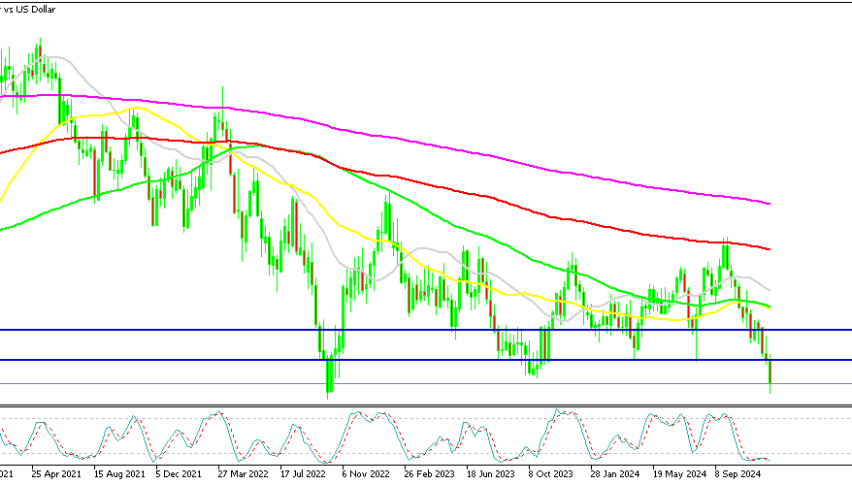
Task: Select the lower blue horizontal support line
Action: [426, 360]
